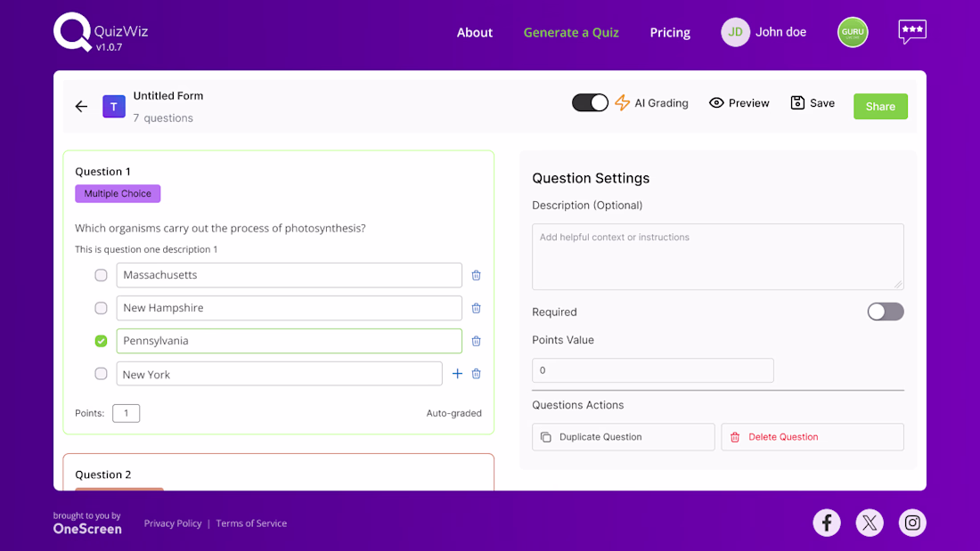Screen dimensions: 980x551
Task: Go to the About page
Action: (x=475, y=33)
